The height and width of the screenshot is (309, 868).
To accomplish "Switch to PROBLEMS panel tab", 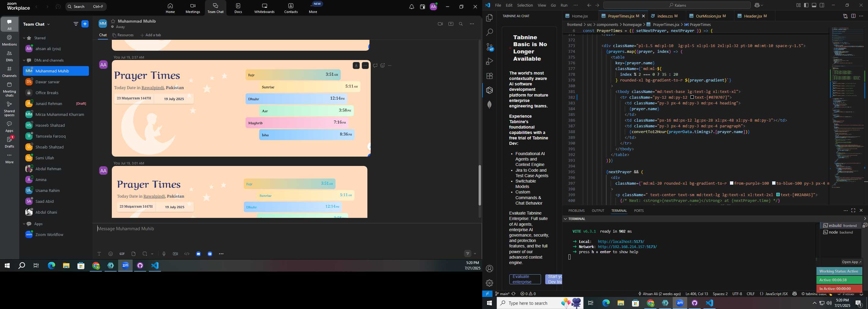I will pos(576,211).
